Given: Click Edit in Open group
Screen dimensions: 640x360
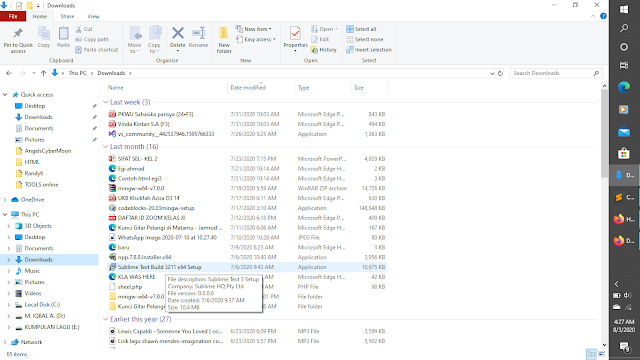Looking at the screenshot, I should [320, 39].
